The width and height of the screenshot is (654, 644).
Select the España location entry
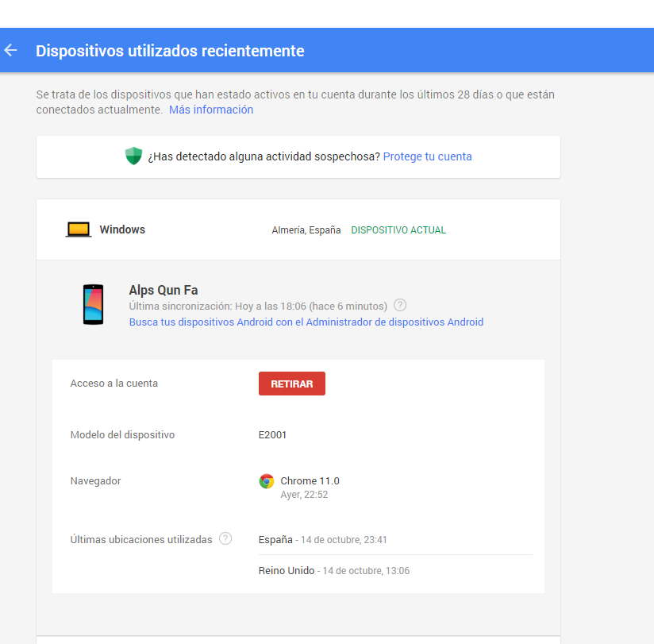[x=275, y=540]
